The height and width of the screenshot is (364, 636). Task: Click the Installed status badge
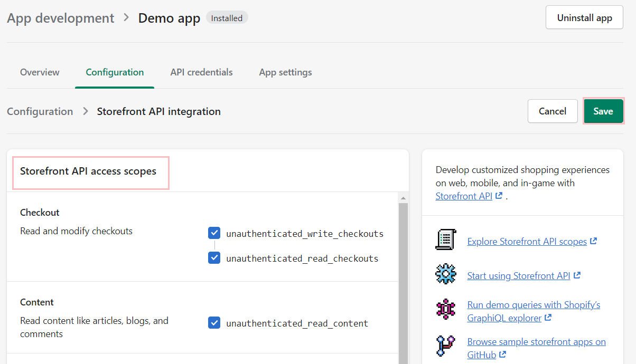(x=227, y=18)
